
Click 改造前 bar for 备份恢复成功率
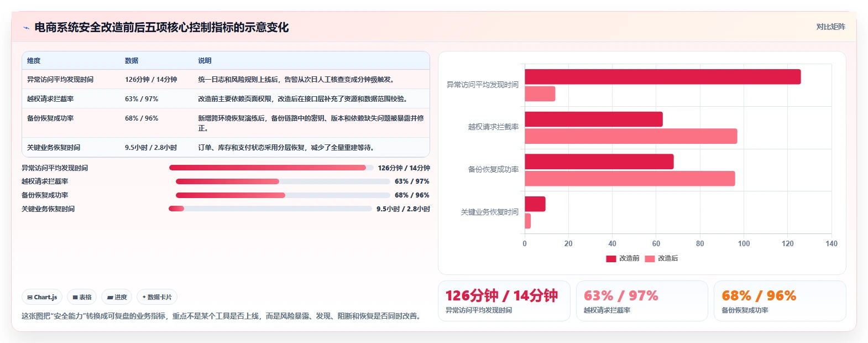(x=599, y=162)
